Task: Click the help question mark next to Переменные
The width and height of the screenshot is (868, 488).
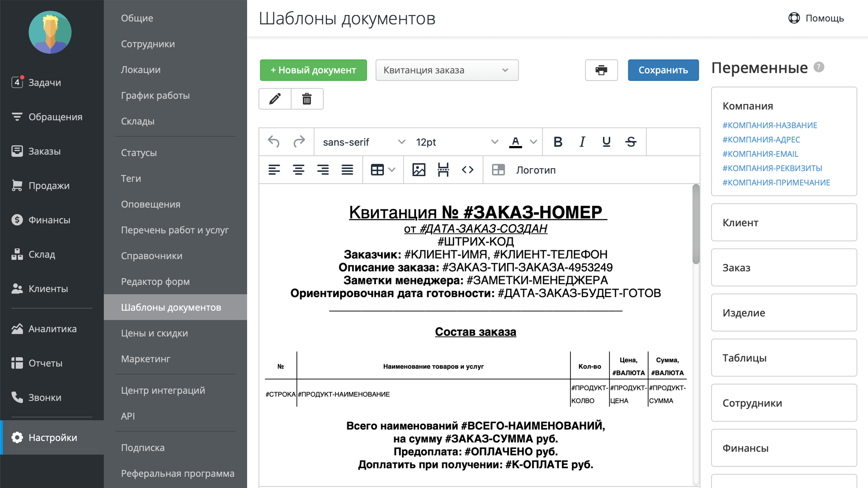Action: click(819, 67)
